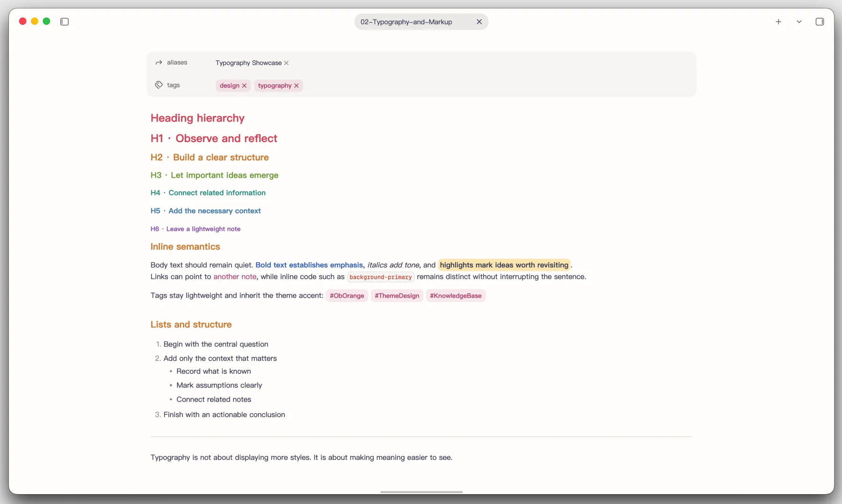This screenshot has height=504, width=842.
Task: Click the design tag pill
Action: tap(229, 86)
